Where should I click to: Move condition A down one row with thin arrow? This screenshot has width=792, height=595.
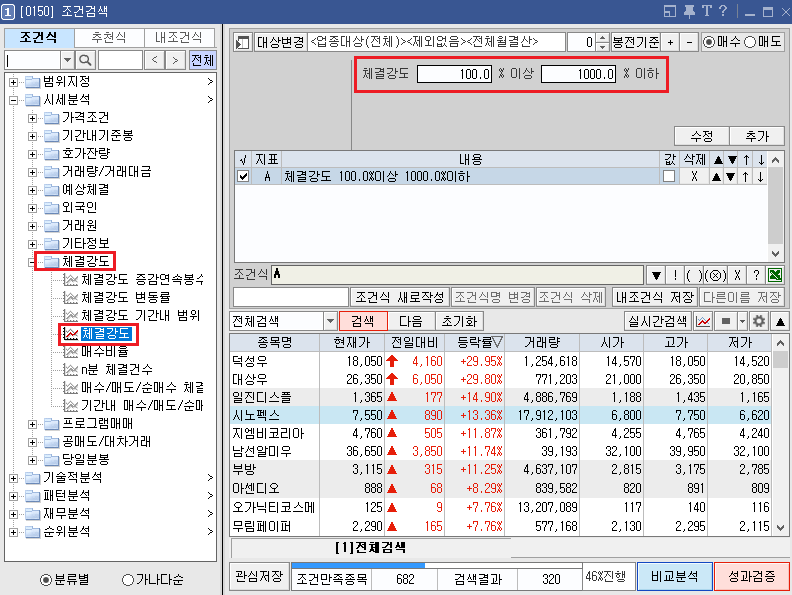click(760, 177)
